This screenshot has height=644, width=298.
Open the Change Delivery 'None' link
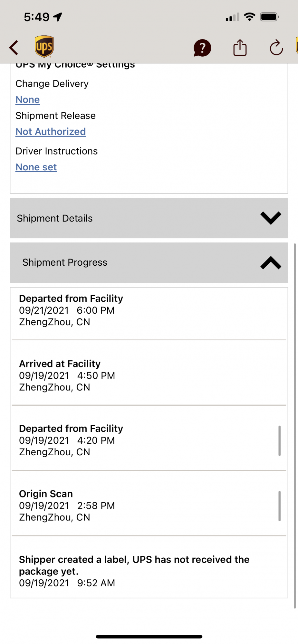tap(28, 100)
